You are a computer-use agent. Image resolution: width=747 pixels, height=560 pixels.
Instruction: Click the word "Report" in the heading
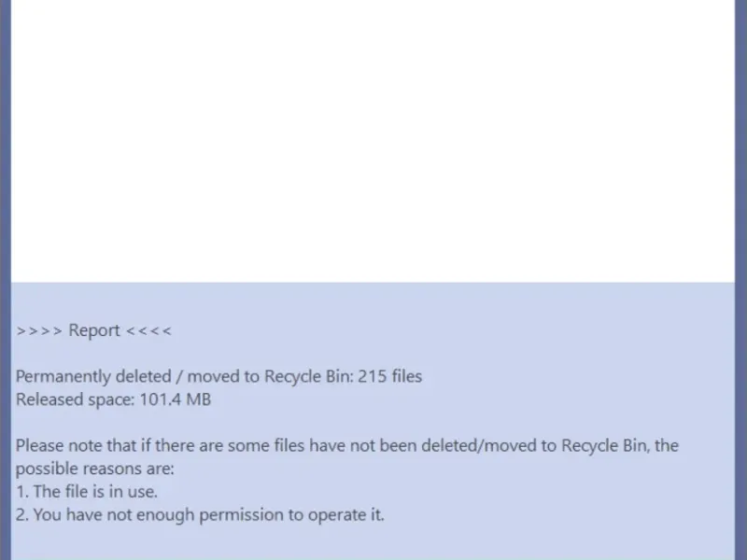(94, 330)
